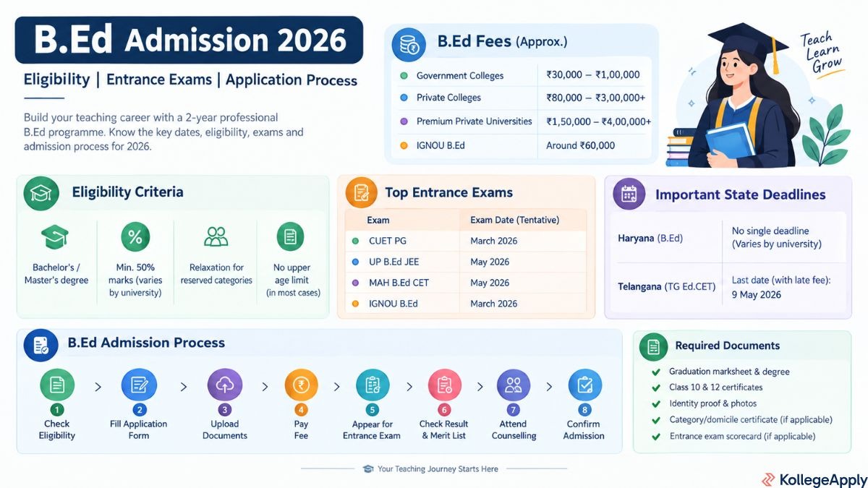Click the people icon for reserved categories relaxation
This screenshot has width=868, height=488.
tap(216, 236)
